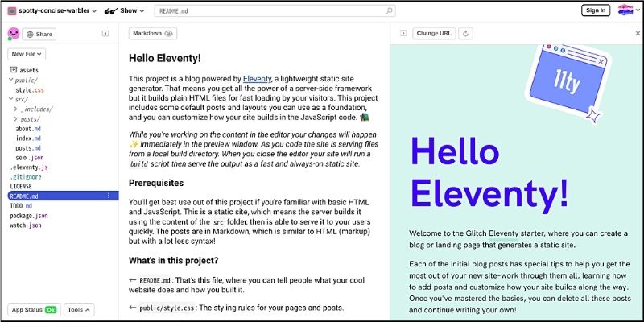Click the Sign In button

[596, 10]
